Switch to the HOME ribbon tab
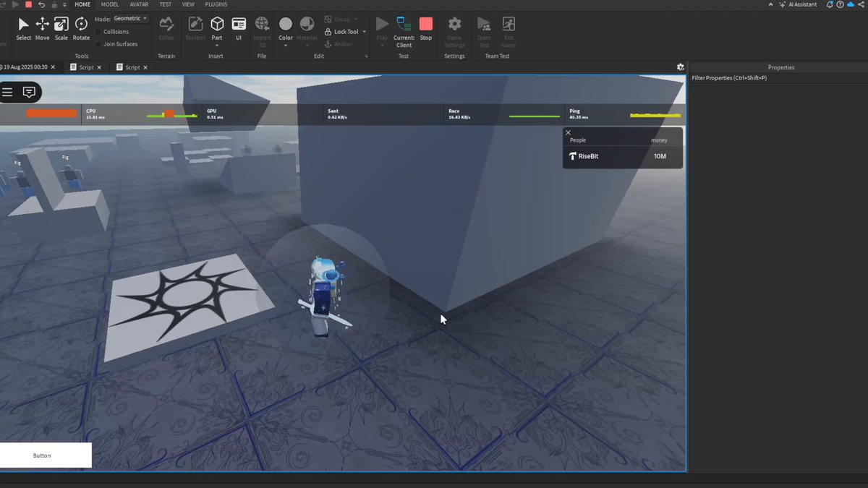Image resolution: width=868 pixels, height=488 pixels. pos(82,4)
